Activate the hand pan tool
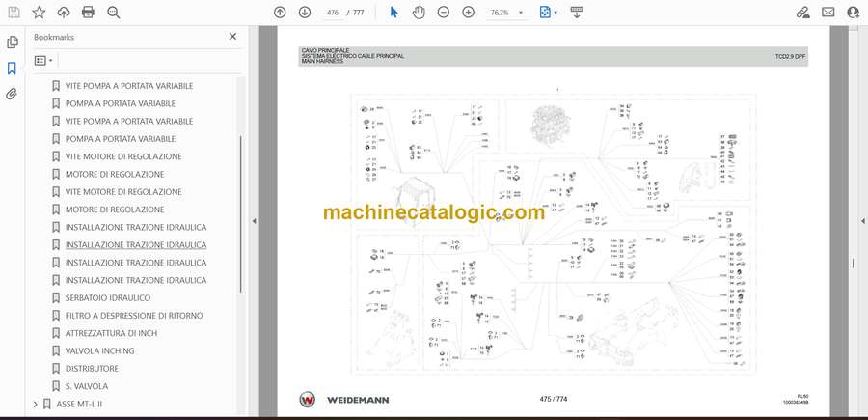Image resolution: width=868 pixels, height=420 pixels. (419, 13)
